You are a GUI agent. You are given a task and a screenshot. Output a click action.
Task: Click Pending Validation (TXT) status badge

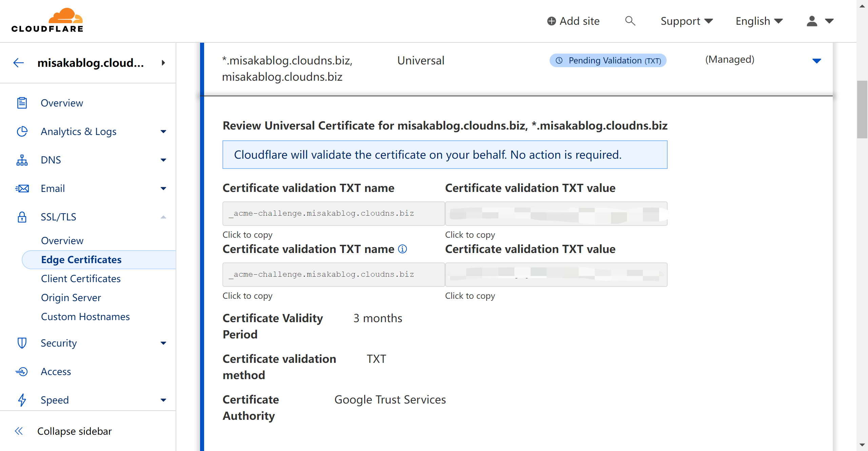(x=608, y=60)
